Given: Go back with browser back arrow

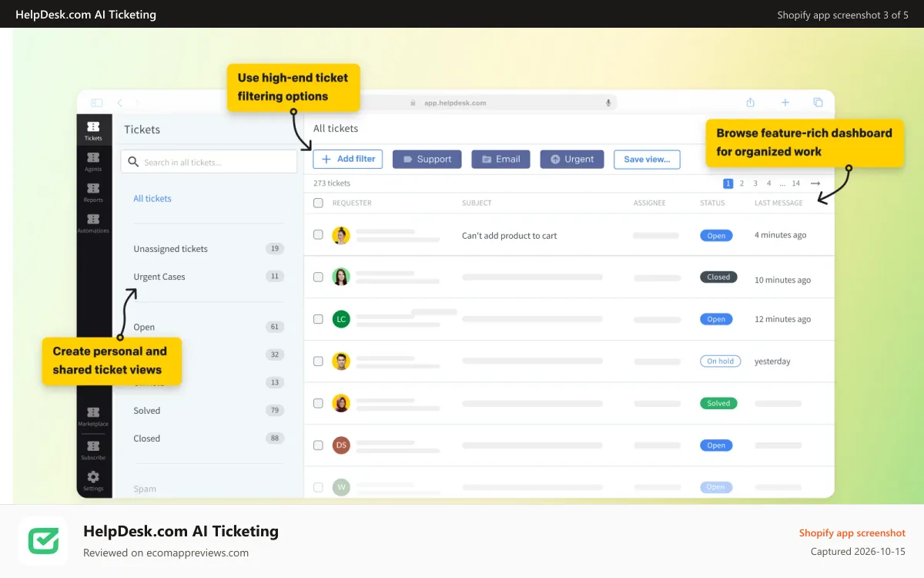Looking at the screenshot, I should (119, 102).
